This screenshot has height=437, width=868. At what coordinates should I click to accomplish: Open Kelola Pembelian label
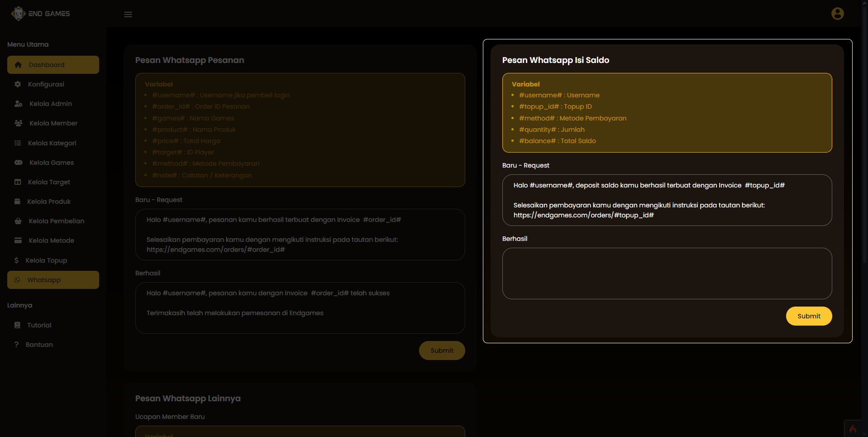[57, 221]
